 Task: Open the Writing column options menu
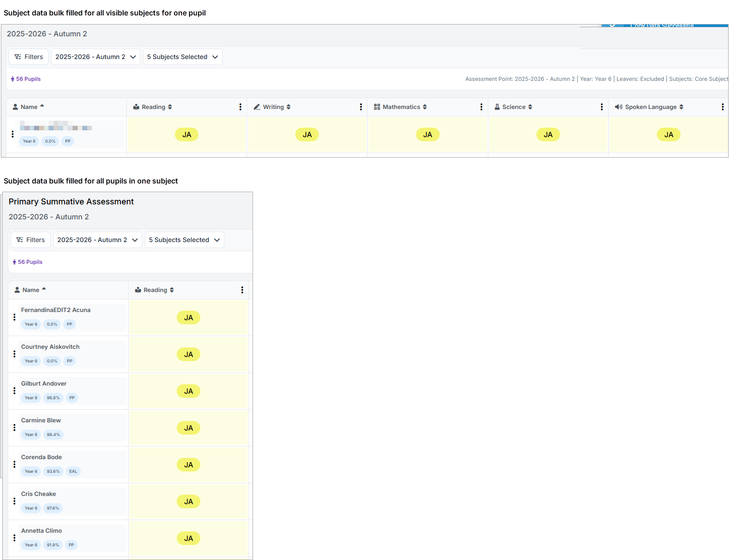361,107
